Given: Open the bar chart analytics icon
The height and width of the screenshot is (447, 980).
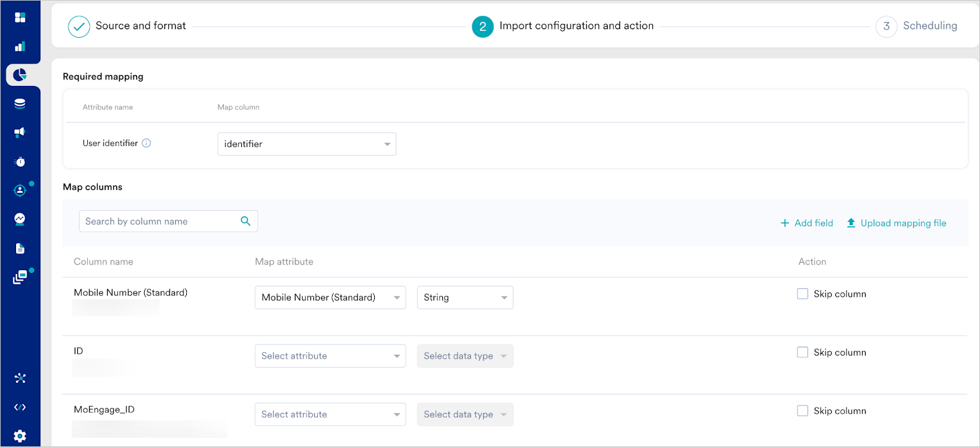Looking at the screenshot, I should [x=20, y=46].
